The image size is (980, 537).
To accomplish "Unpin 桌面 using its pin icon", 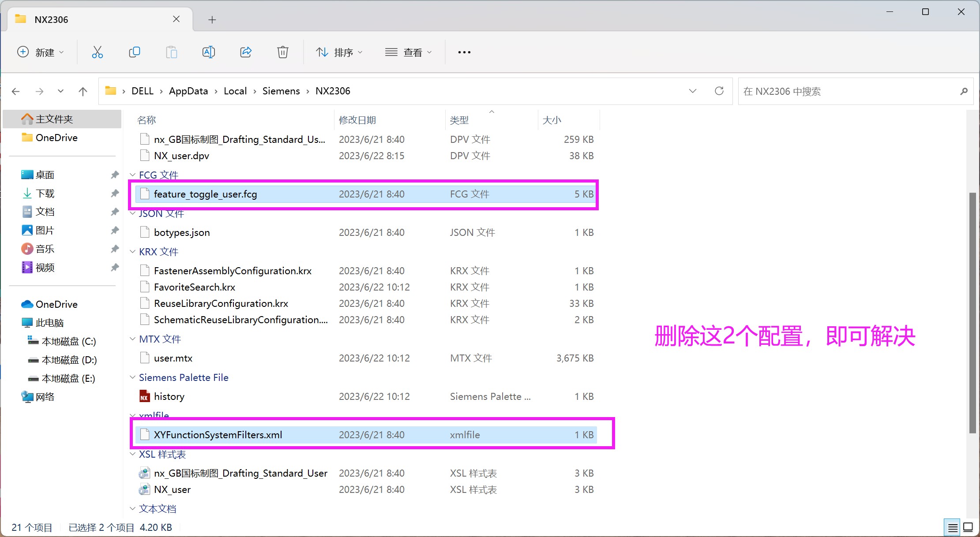I will click(x=115, y=175).
